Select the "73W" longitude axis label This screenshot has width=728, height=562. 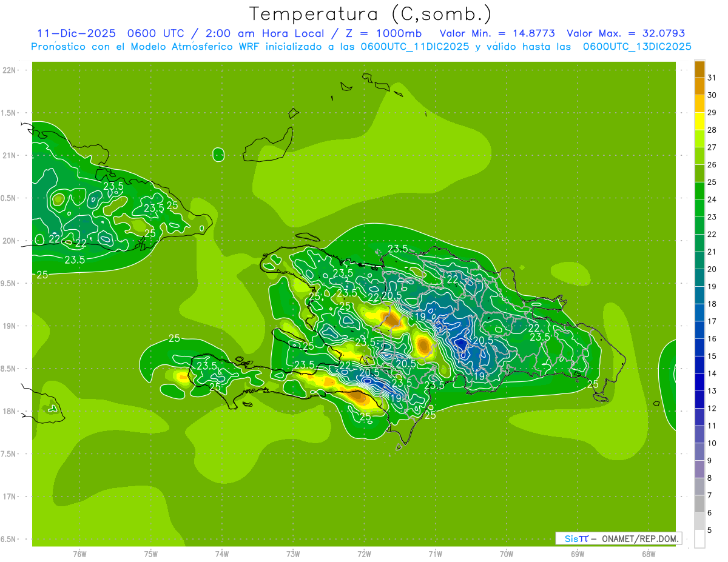[x=293, y=554]
